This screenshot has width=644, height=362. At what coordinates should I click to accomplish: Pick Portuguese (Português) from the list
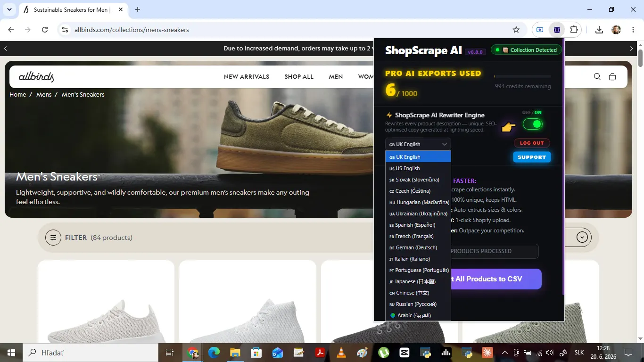pyautogui.click(x=418, y=270)
